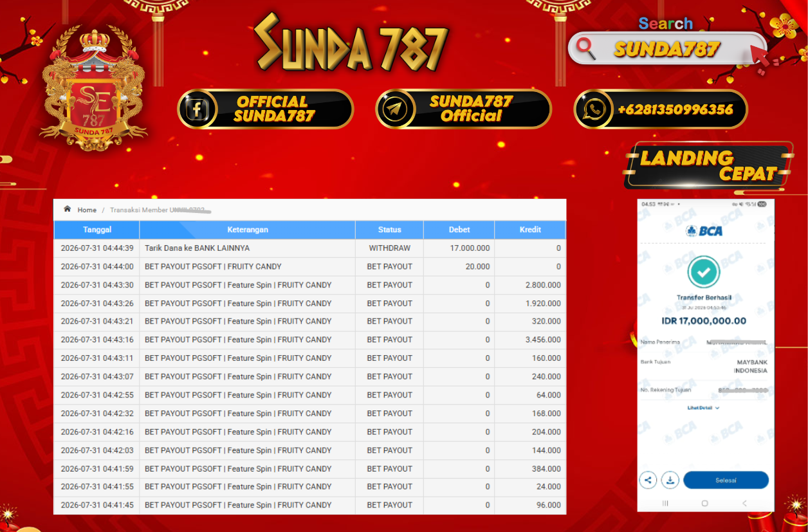Click the SUNDA 787 title logo
This screenshot has height=532, width=808.
pos(351,44)
